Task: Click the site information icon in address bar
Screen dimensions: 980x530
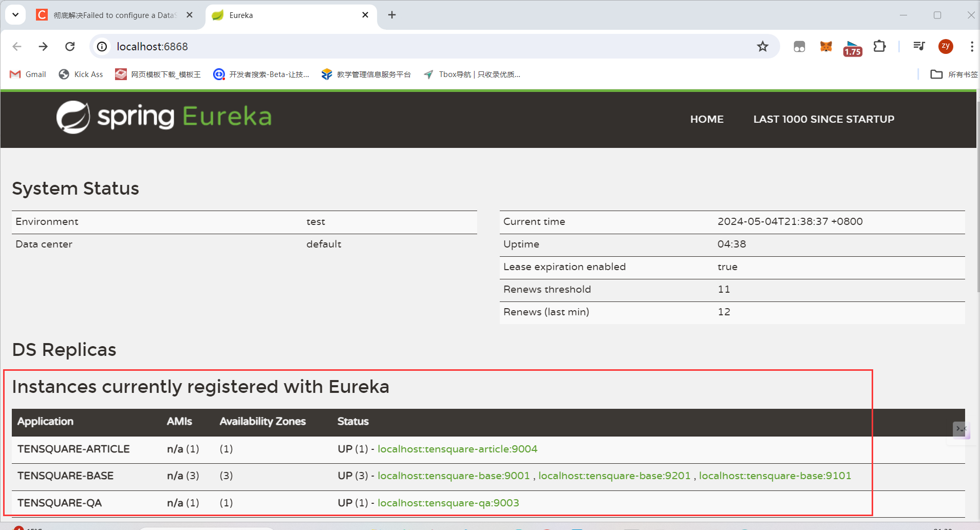Action: 102,47
